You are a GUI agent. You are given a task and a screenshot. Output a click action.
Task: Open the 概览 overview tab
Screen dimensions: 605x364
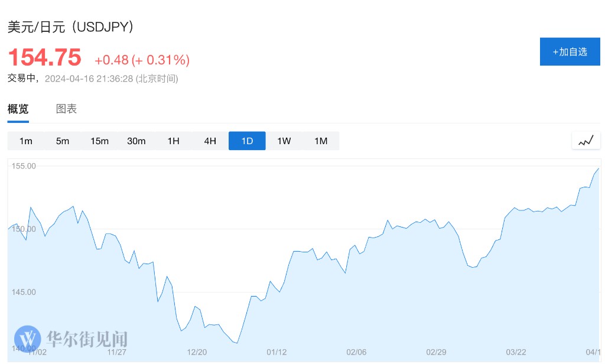click(18, 109)
